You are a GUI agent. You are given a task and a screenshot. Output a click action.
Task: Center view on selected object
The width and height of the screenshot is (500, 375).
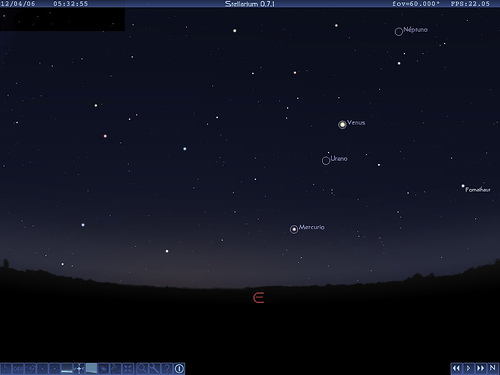coord(128,369)
